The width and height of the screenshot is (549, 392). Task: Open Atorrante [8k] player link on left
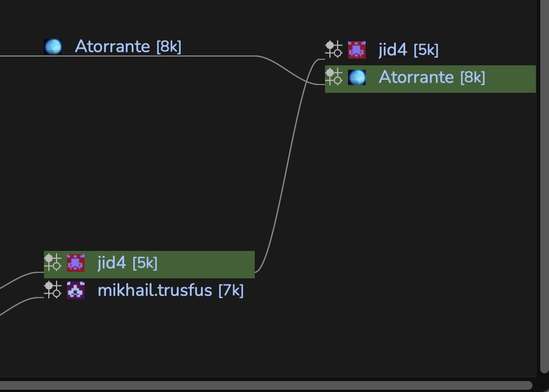(128, 47)
